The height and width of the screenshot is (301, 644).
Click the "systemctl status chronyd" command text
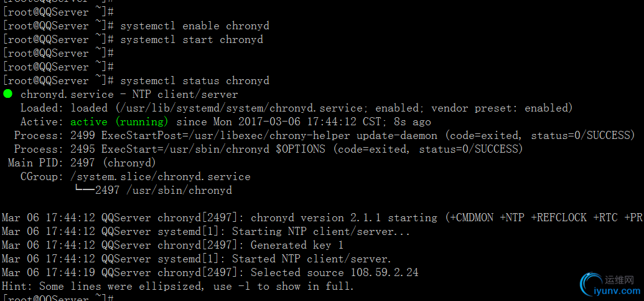[194, 81]
